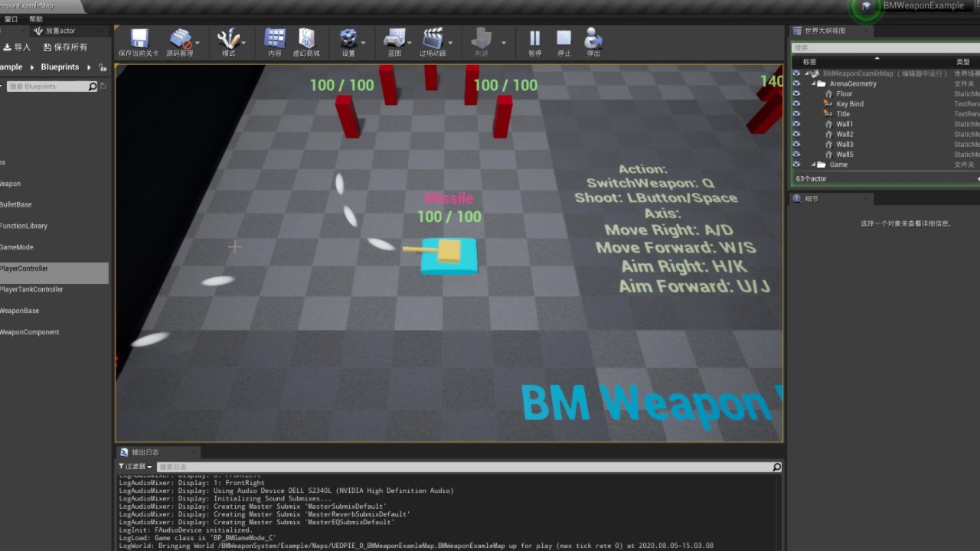980x551 pixels.
Task: Hide the Wall5 actor via eye icon
Action: pos(796,155)
